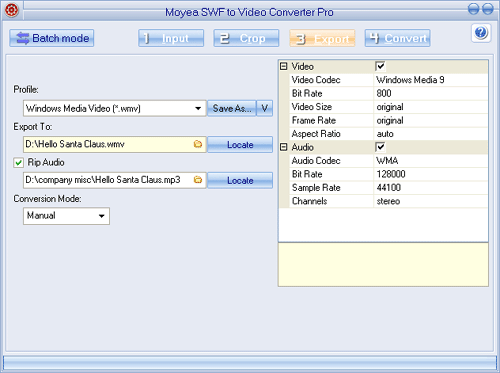
Task: Click the Moyea red app logo icon
Action: [x=11, y=10]
